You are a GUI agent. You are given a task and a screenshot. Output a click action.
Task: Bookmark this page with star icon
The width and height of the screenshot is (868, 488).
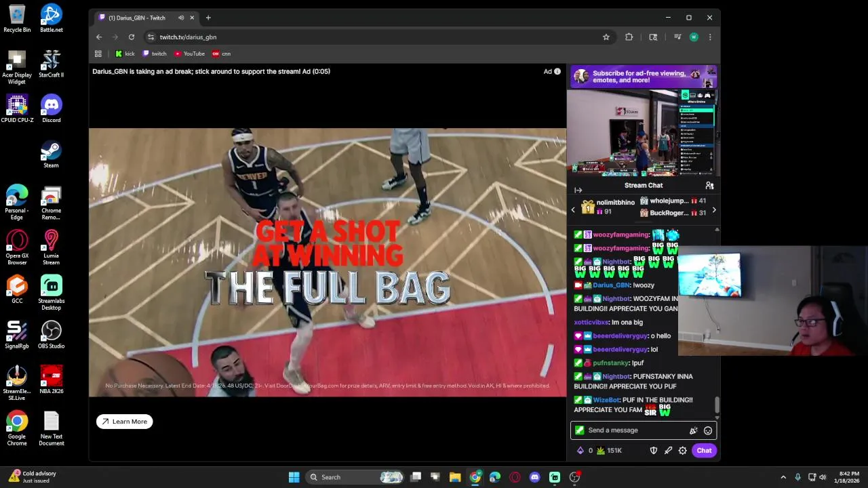pos(606,37)
